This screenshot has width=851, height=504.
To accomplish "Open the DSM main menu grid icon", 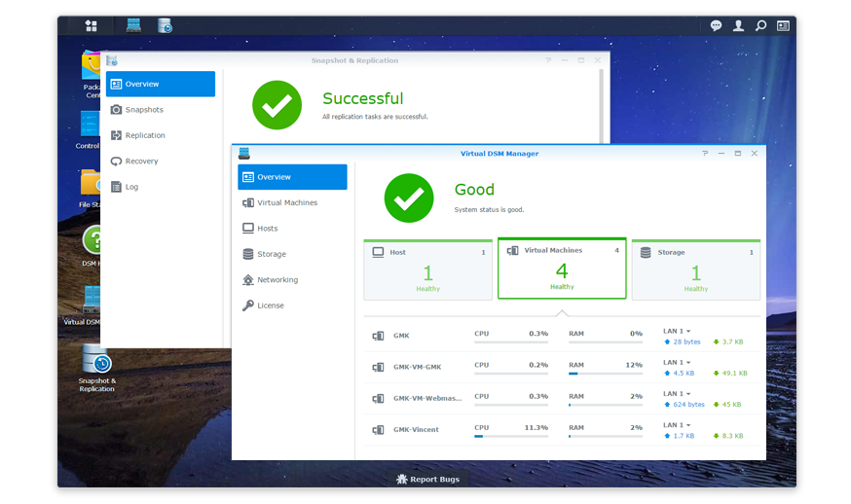I will tap(91, 25).
